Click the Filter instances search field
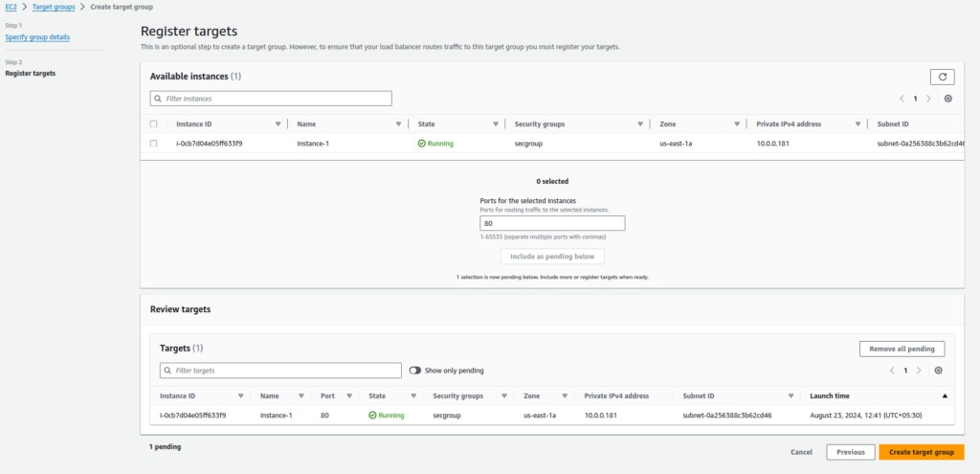The width and height of the screenshot is (980, 474). pos(271,99)
